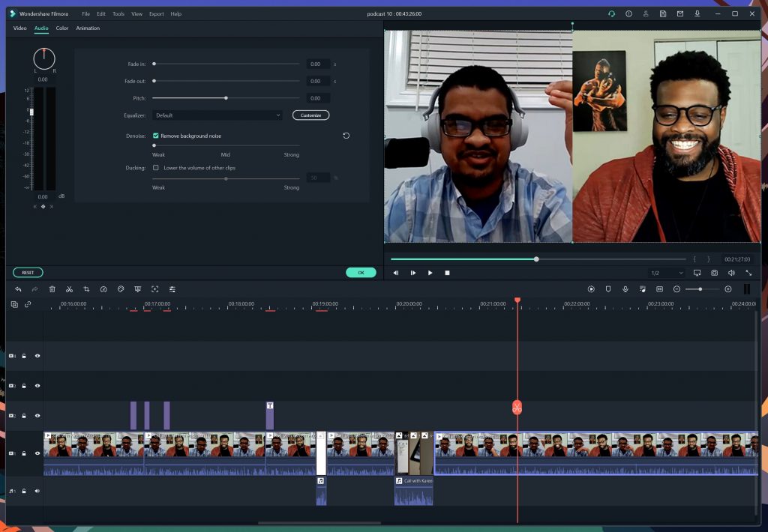Screen dimensions: 768x532
Task: Enter fullscreen preview with the arrows icon
Action: (x=748, y=273)
